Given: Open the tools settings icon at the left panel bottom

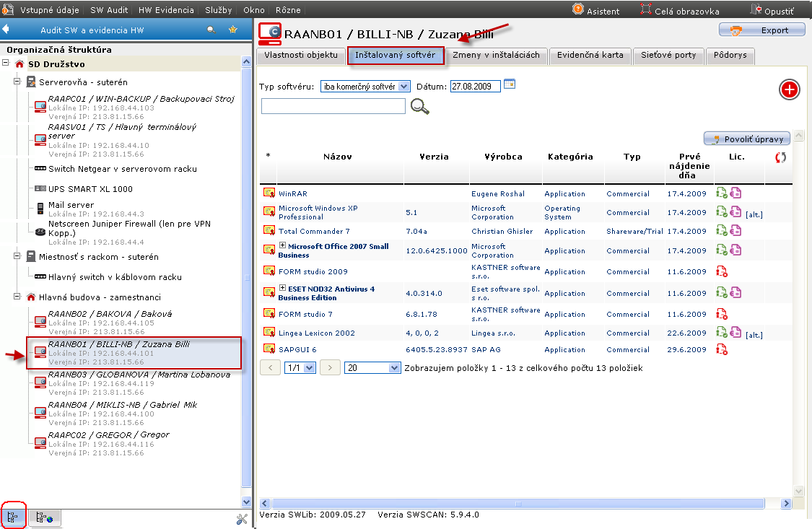Looking at the screenshot, I should pyautogui.click(x=241, y=519).
